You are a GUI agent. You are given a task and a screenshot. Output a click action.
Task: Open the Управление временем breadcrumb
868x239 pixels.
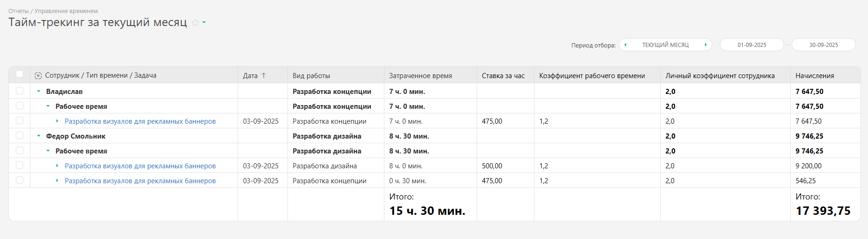coord(66,11)
